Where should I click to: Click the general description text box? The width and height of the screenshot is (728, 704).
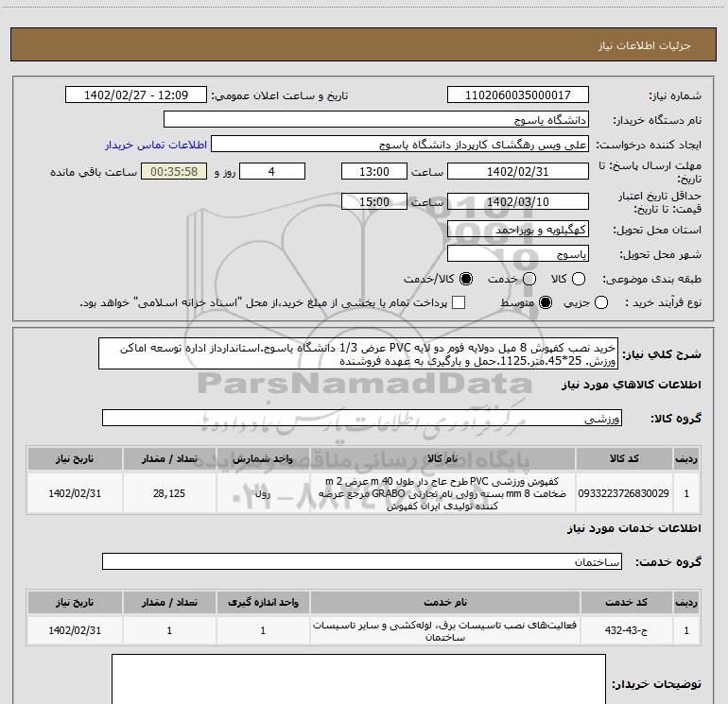(358, 353)
